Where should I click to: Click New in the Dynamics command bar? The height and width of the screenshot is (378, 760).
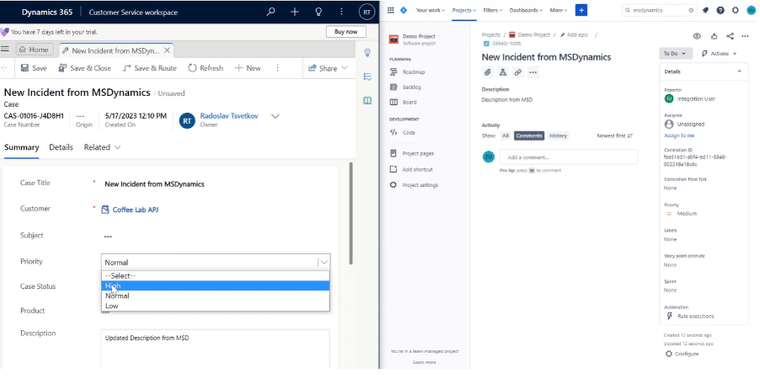pyautogui.click(x=248, y=68)
